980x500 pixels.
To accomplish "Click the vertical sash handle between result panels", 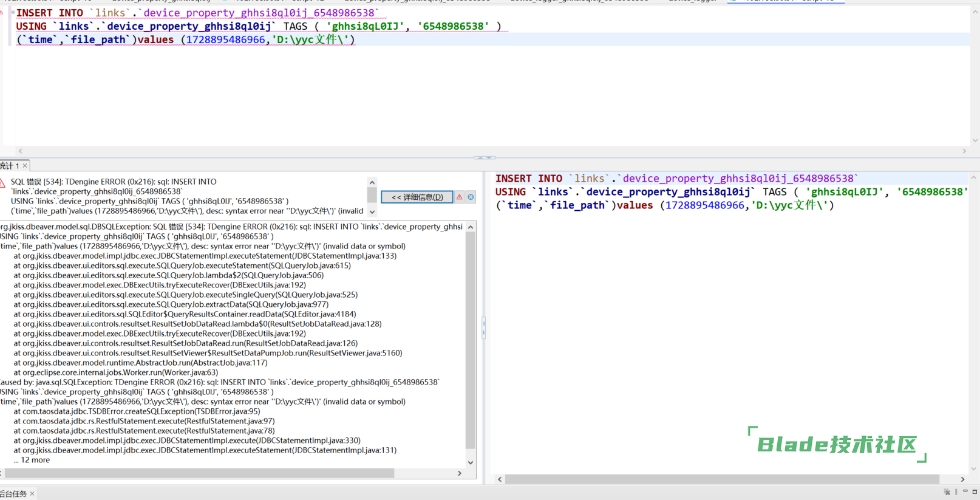I will pos(483,328).
